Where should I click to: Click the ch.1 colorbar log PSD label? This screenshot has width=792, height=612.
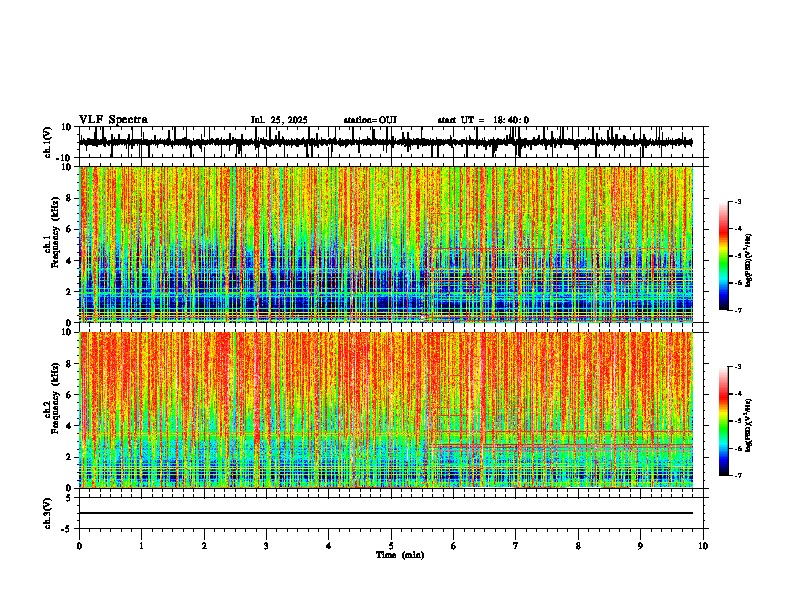tap(749, 260)
